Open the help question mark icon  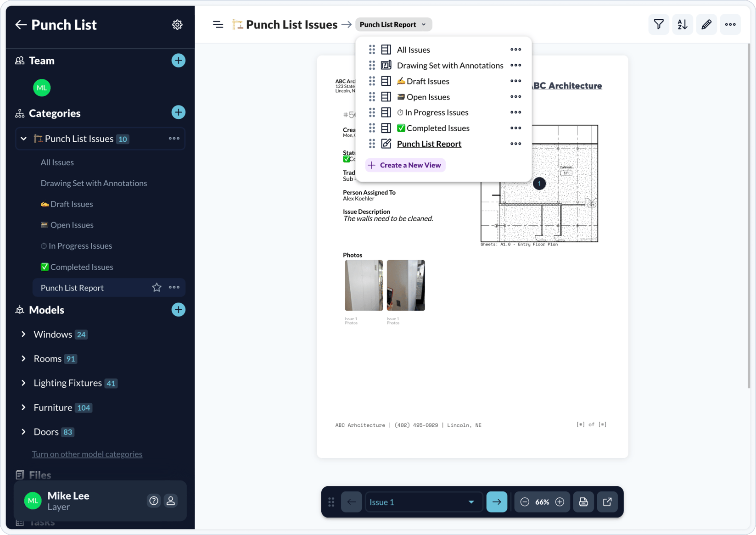pos(154,501)
